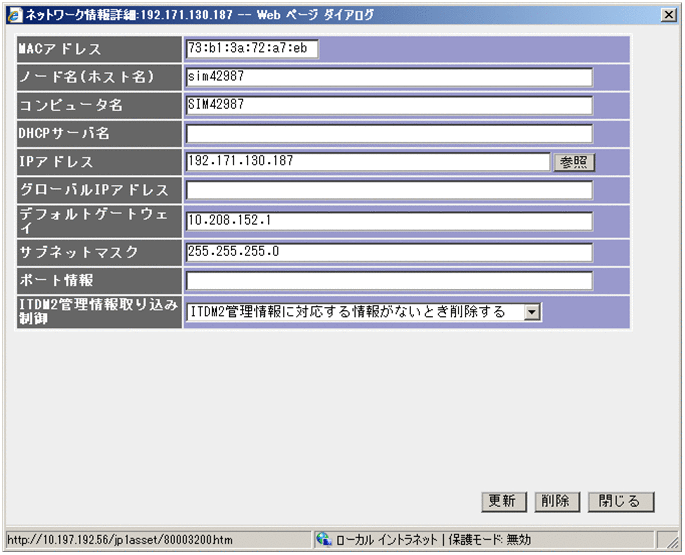This screenshot has width=685, height=555.
Task: Click the ポート情報 label cell
Action: click(99, 281)
